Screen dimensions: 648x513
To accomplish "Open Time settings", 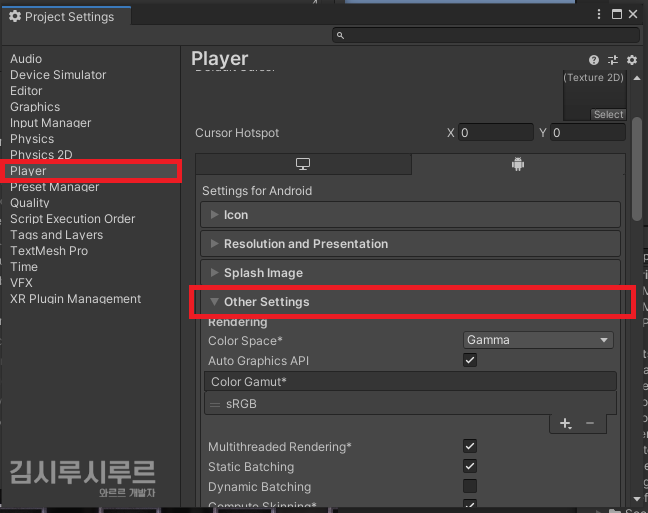I will coord(24,267).
